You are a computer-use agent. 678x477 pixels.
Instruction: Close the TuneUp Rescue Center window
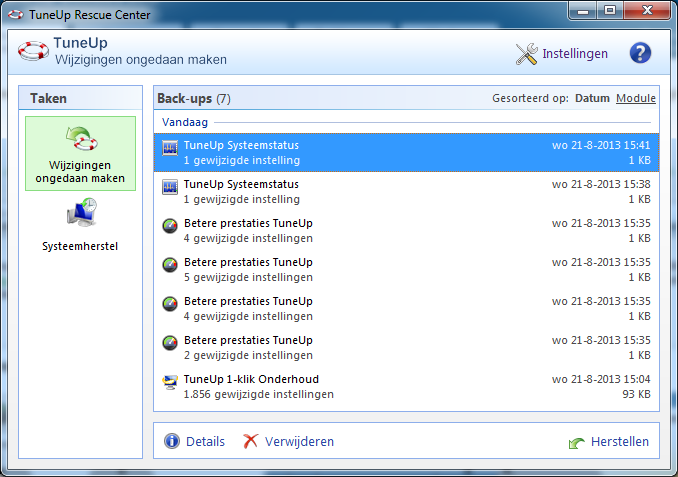[x=647, y=10]
